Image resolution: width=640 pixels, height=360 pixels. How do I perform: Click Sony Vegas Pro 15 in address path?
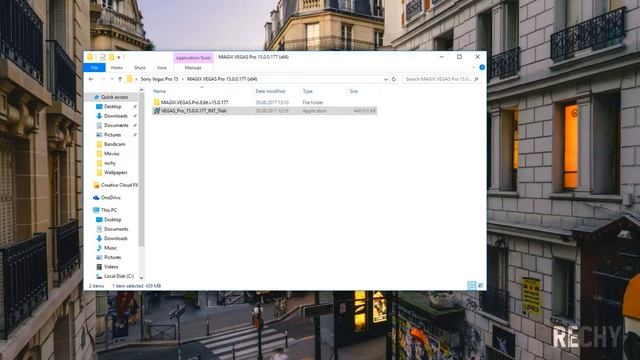(x=160, y=79)
